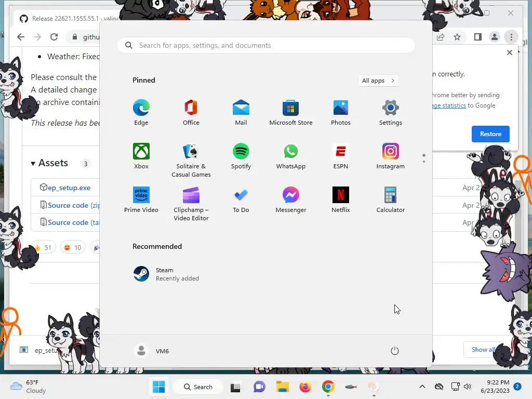Reload the page in Chrome

(x=54, y=37)
